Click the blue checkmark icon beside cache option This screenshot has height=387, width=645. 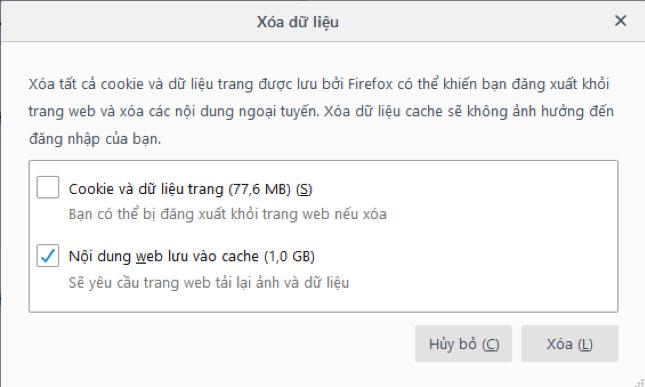pos(48,255)
